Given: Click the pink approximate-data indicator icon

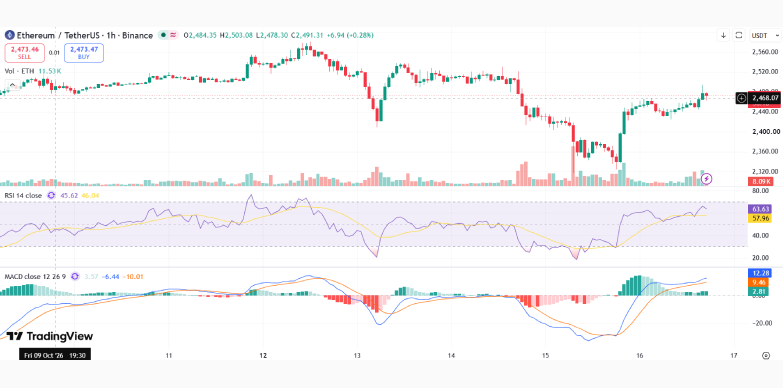Looking at the screenshot, I should click(173, 35).
